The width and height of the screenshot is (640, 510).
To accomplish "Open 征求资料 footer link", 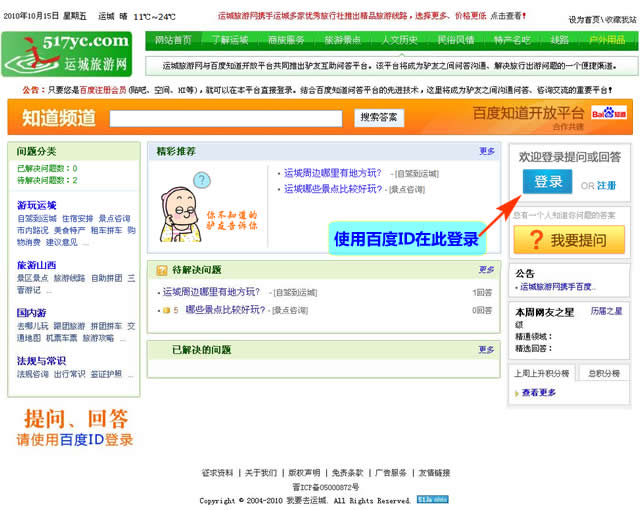I will click(x=217, y=473).
